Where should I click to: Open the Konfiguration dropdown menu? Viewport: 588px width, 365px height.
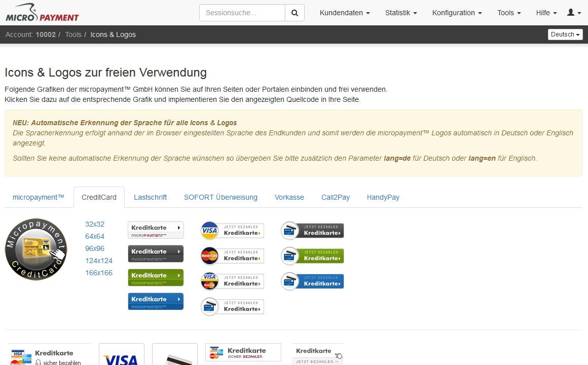pyautogui.click(x=457, y=13)
